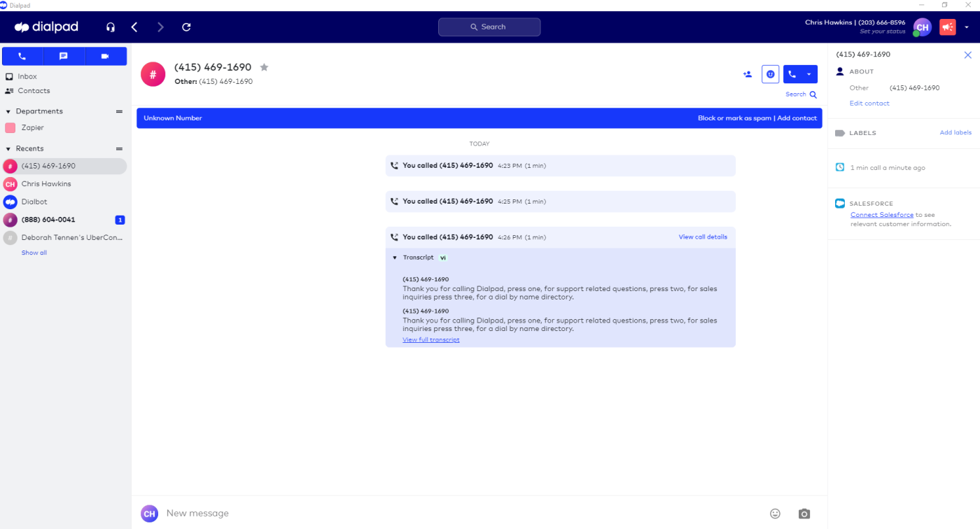Click the top Search box

click(489, 27)
